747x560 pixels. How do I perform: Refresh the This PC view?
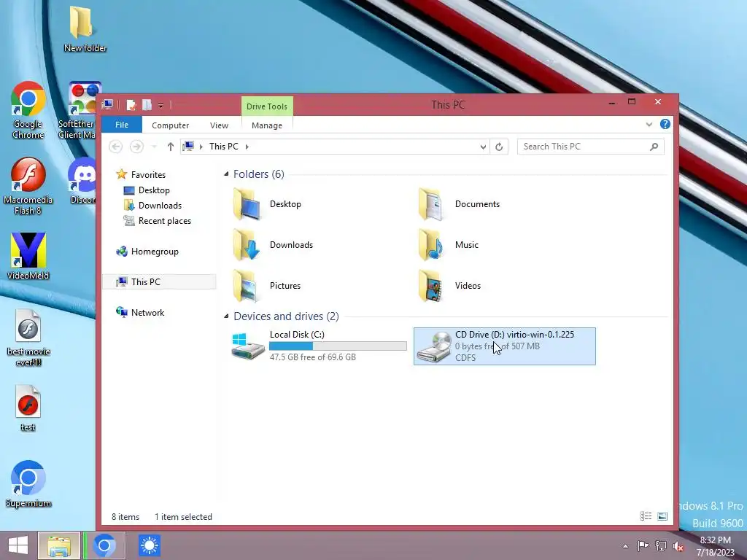coord(499,147)
